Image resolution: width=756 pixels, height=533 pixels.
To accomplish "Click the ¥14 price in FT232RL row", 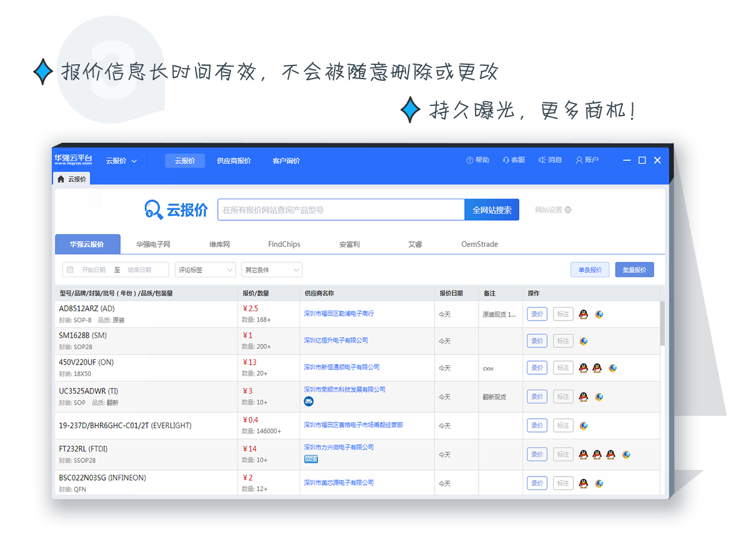I will point(250,449).
